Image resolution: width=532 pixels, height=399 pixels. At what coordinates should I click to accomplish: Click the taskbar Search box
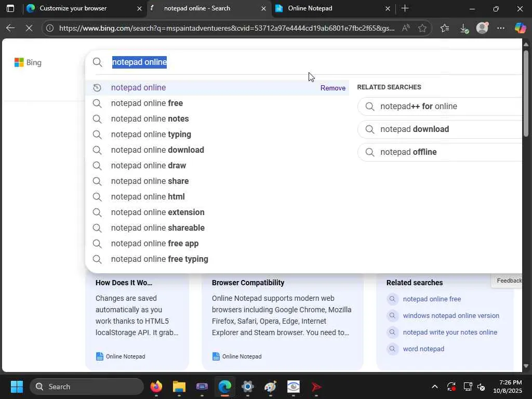[x=87, y=387]
